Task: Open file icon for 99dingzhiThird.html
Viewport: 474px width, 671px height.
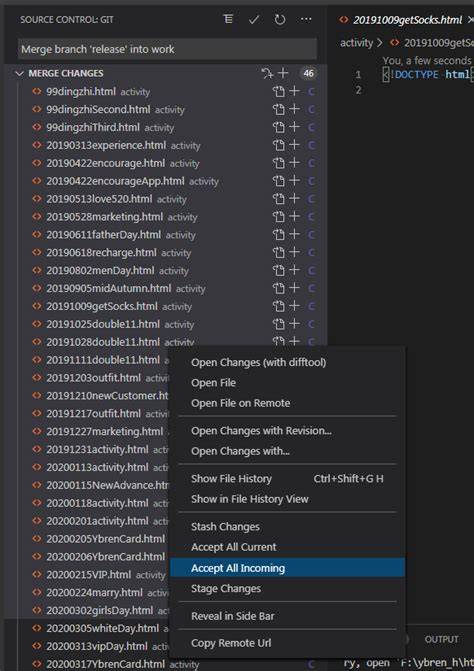Action: (x=279, y=128)
